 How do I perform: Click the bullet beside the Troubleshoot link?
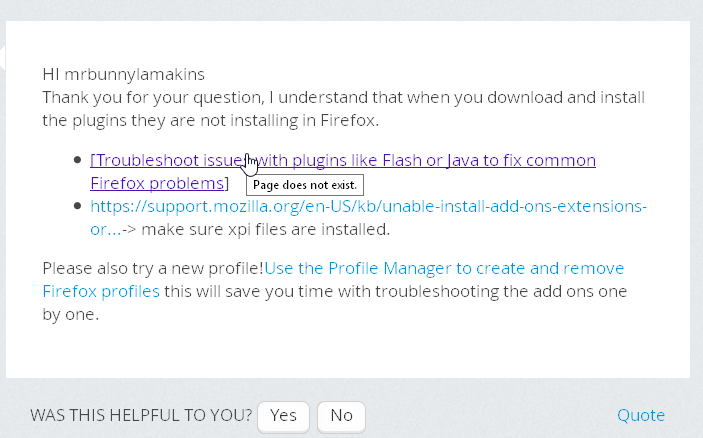coord(78,160)
